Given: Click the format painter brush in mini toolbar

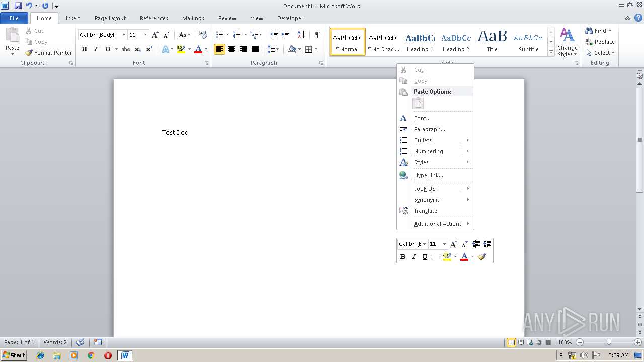Looking at the screenshot, I should pos(481,257).
